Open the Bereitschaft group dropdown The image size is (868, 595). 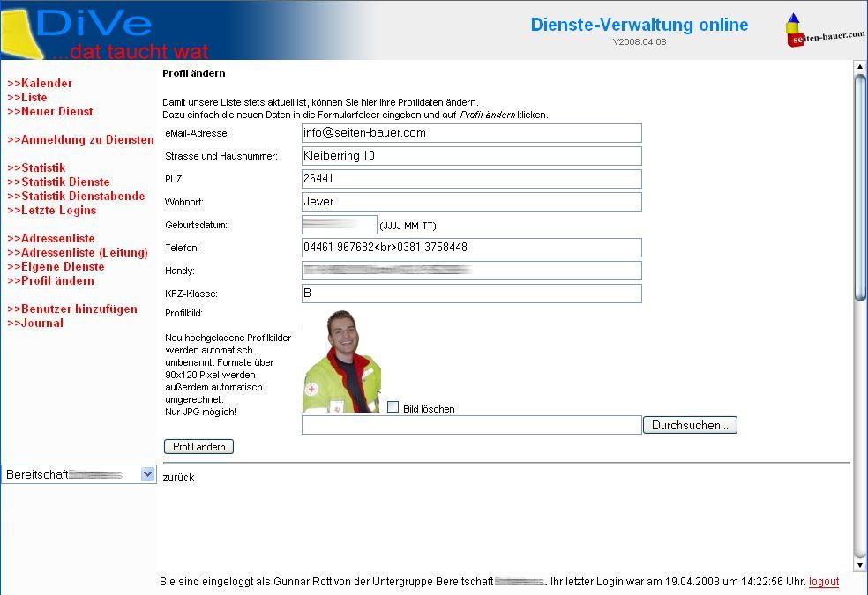(79, 474)
